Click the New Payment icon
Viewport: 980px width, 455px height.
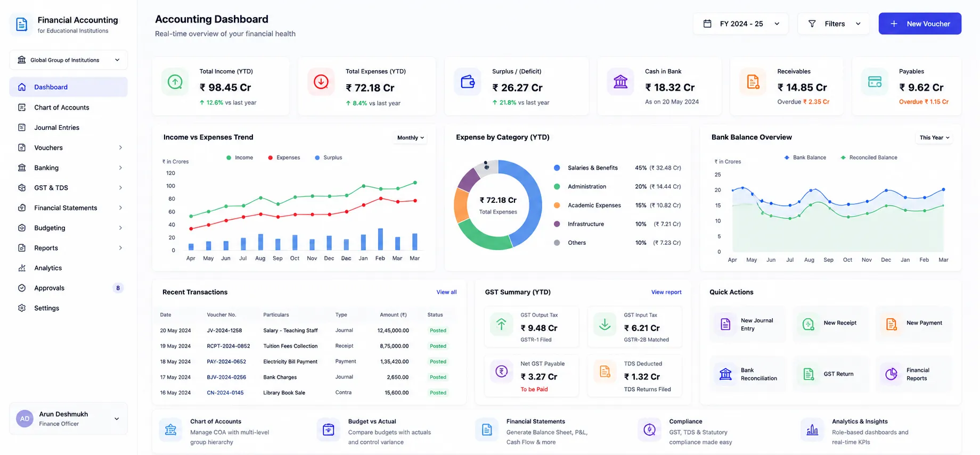click(x=891, y=324)
